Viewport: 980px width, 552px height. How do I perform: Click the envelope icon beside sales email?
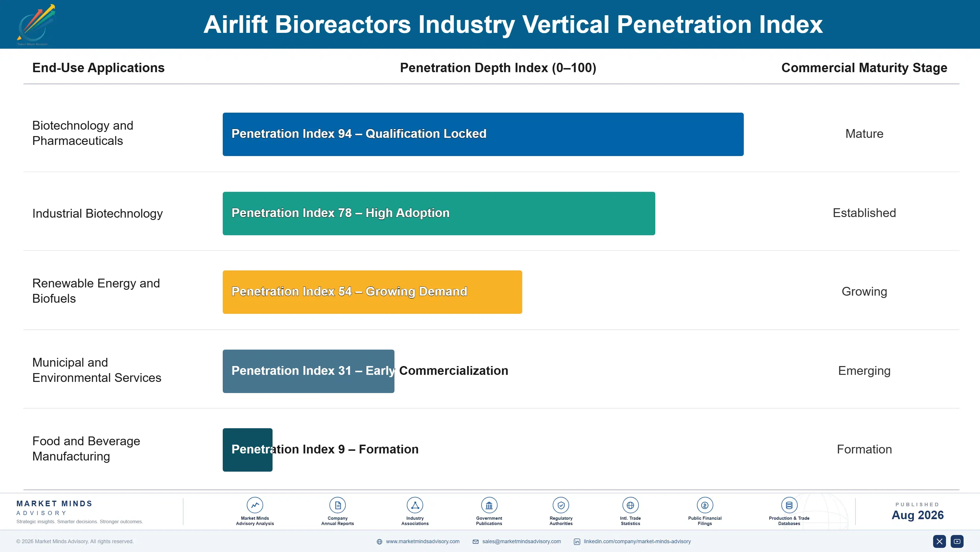pyautogui.click(x=476, y=542)
